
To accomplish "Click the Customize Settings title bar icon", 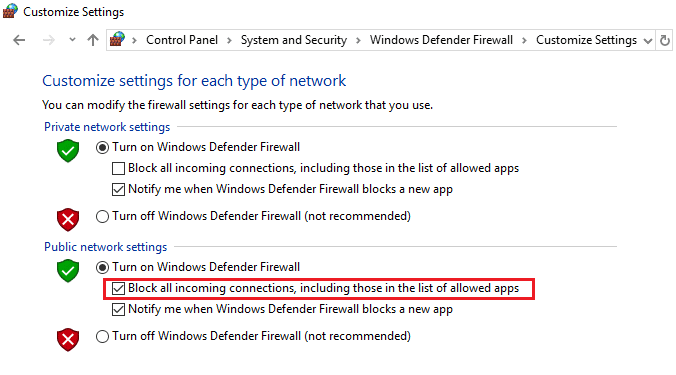I will coord(10,11).
